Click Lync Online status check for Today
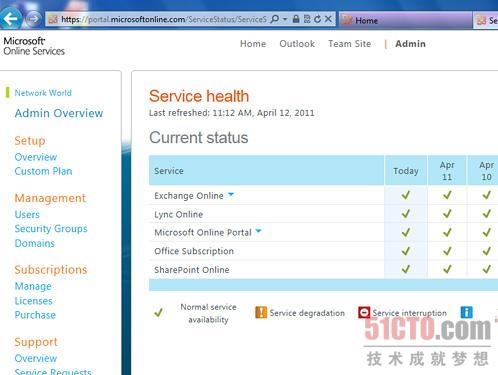 tap(406, 213)
